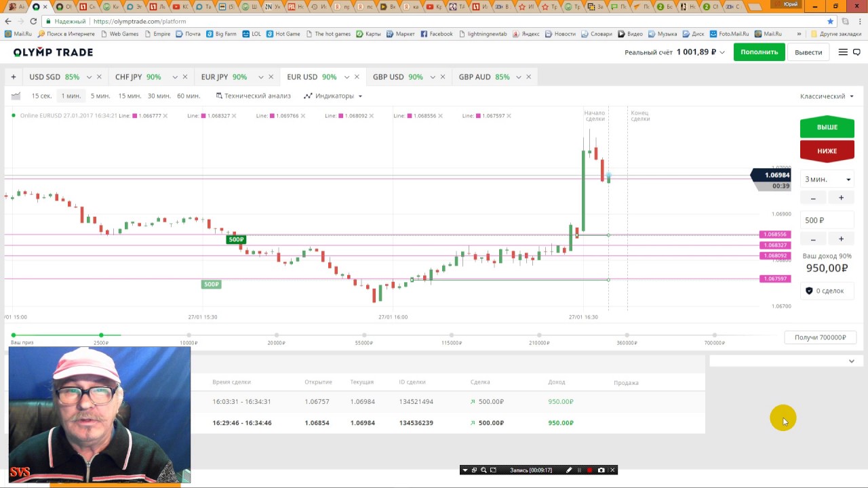Viewport: 868px width, 488px height.
Task: Click the 2500₽ prize progress marker
Action: point(101,335)
